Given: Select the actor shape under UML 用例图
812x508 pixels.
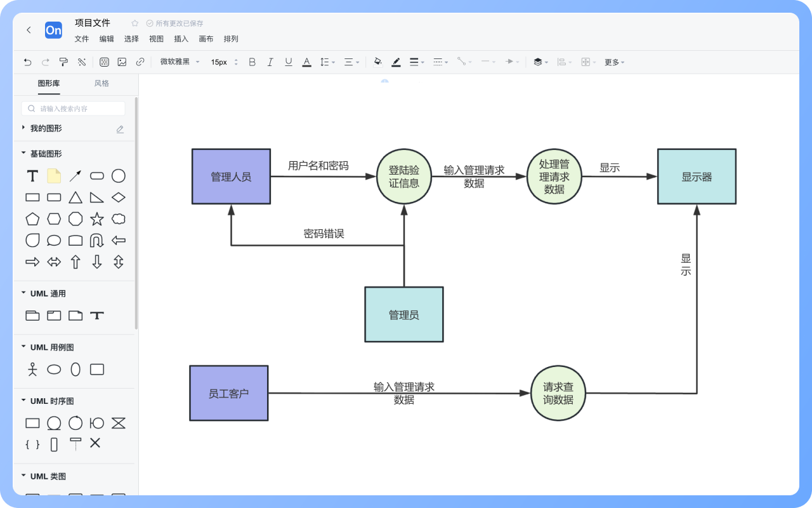Looking at the screenshot, I should 32,369.
